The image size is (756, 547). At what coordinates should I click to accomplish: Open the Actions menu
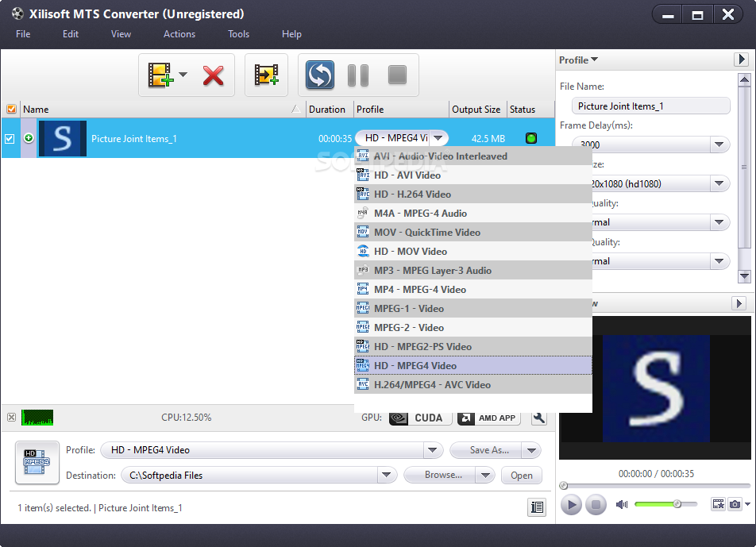179,34
